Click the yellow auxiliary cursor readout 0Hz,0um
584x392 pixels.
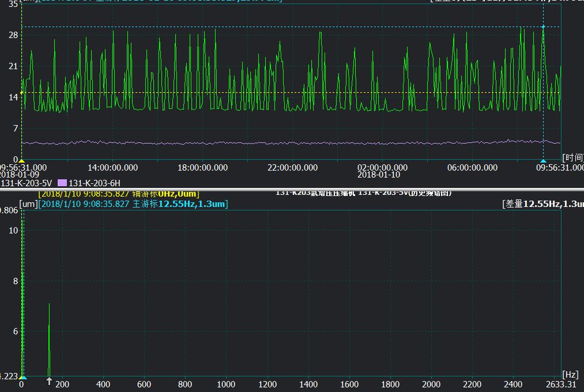tap(177, 194)
